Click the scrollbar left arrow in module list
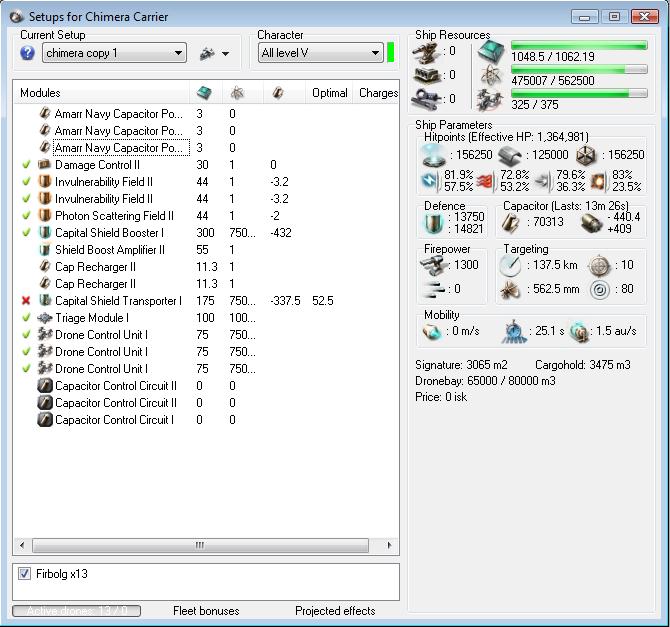 click(x=22, y=545)
